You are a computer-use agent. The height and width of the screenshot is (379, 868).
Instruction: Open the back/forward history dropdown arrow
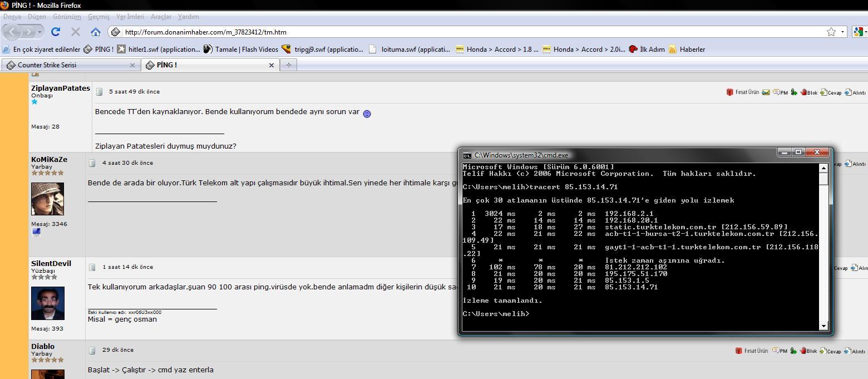point(40,32)
